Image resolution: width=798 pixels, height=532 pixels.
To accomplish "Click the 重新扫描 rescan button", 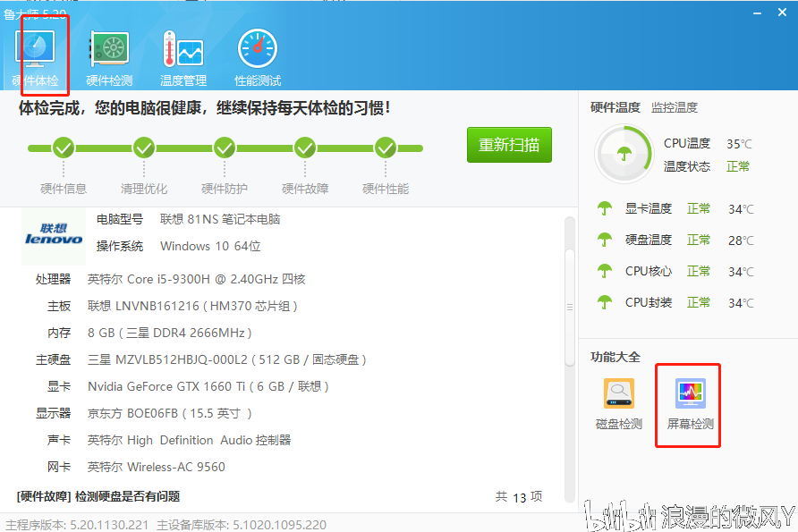I will pyautogui.click(x=509, y=145).
